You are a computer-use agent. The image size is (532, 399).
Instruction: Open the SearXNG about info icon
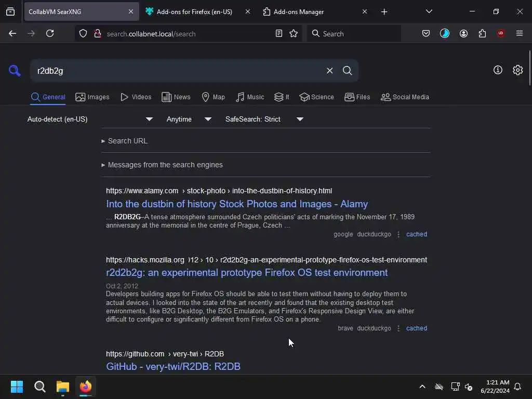pos(498,70)
